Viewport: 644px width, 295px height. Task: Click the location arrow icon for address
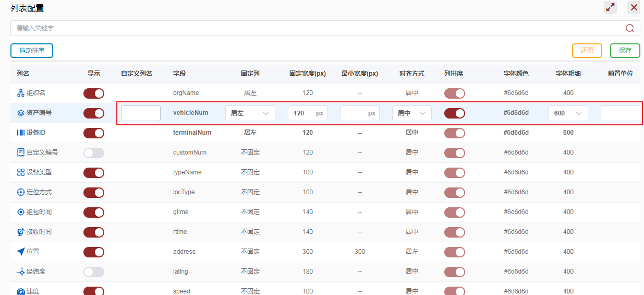click(x=21, y=252)
